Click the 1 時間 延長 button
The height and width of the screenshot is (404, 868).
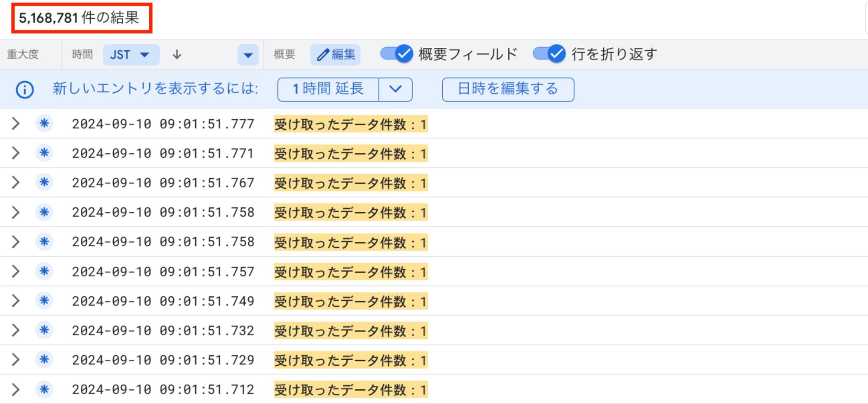pos(328,89)
